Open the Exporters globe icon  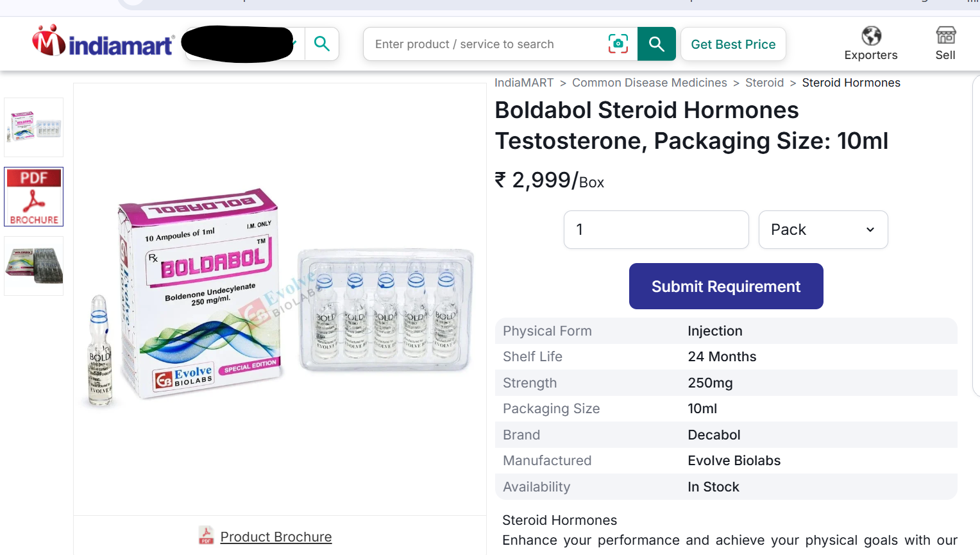click(x=871, y=36)
